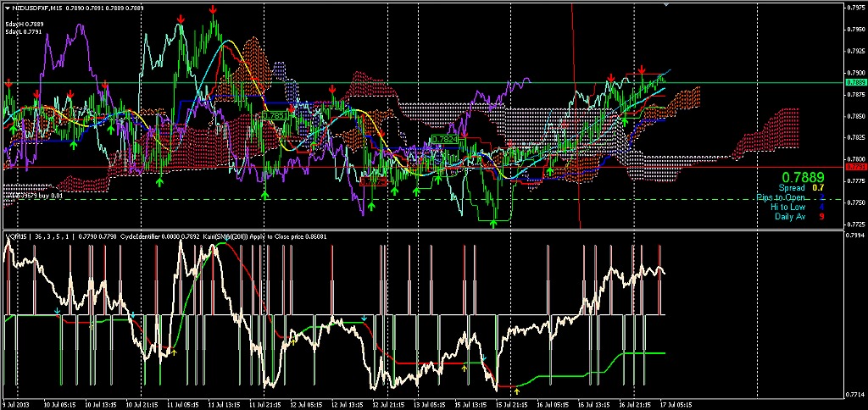This screenshot has width=868, height=410.
Task: Click 16 Jul 05:15 on the time axis
Action: pyautogui.click(x=554, y=405)
